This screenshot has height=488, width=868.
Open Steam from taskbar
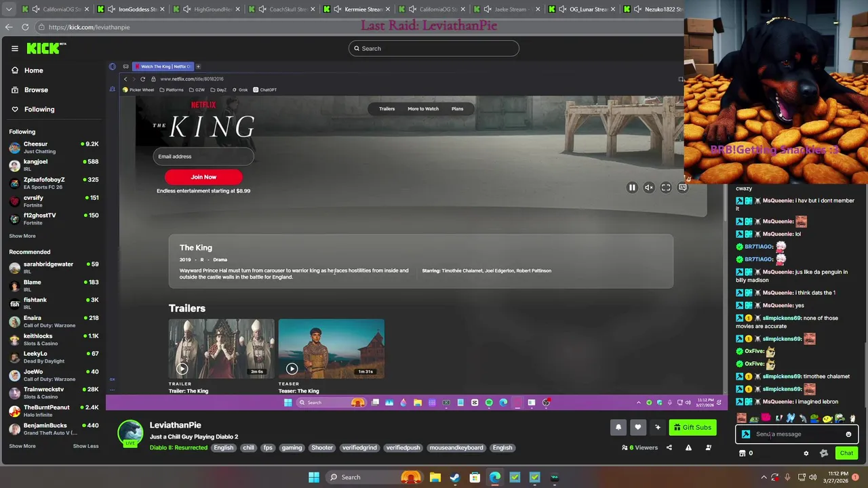coord(455,477)
